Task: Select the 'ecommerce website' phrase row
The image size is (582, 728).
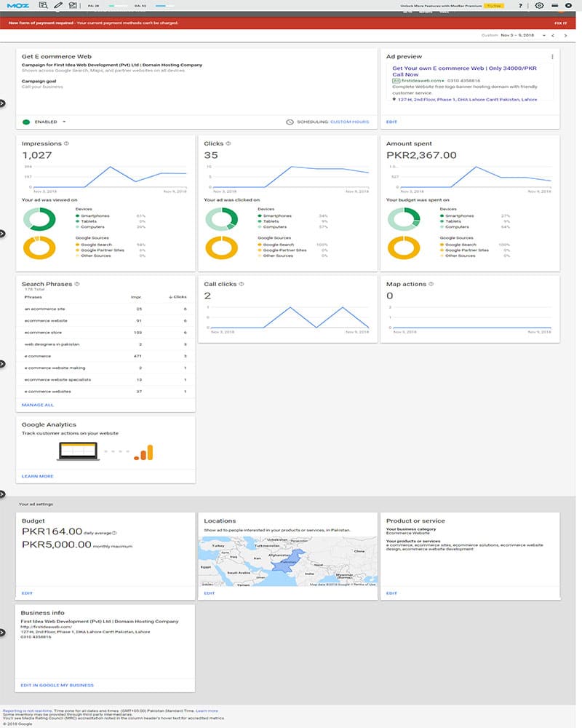Action: point(105,320)
